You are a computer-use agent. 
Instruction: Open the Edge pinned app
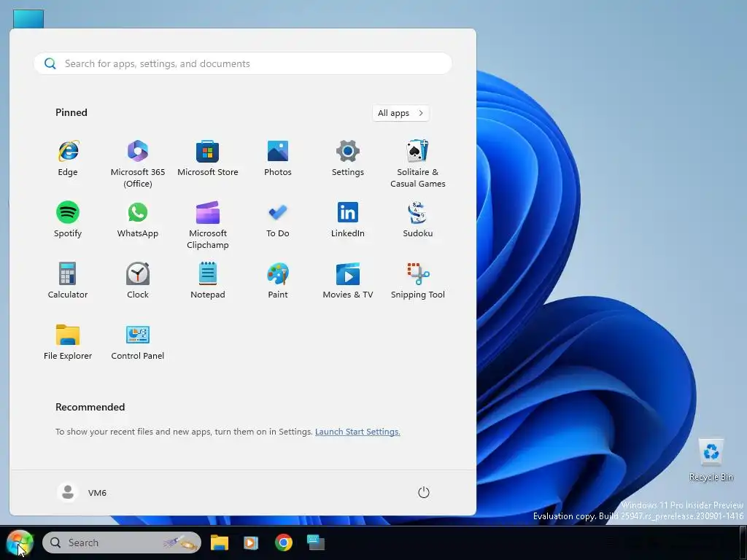point(68,158)
